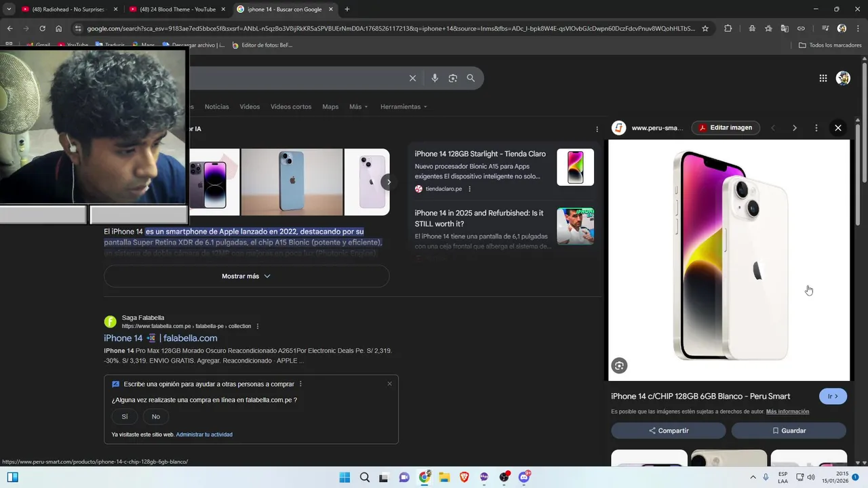Switch to Maps results tab

[330, 106]
